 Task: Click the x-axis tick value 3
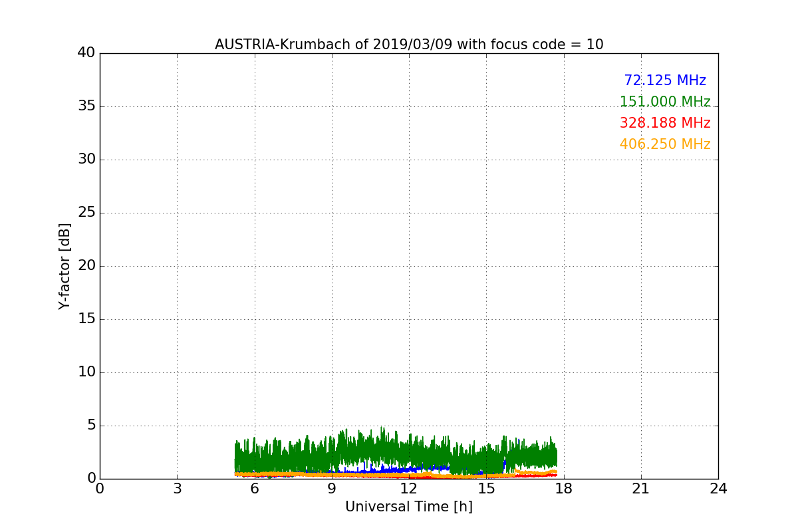click(177, 489)
